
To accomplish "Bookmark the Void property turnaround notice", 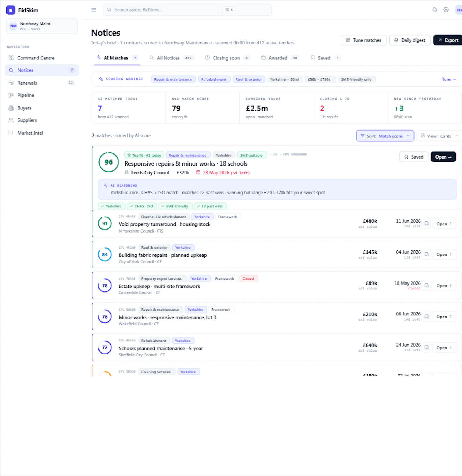I will (x=426, y=224).
